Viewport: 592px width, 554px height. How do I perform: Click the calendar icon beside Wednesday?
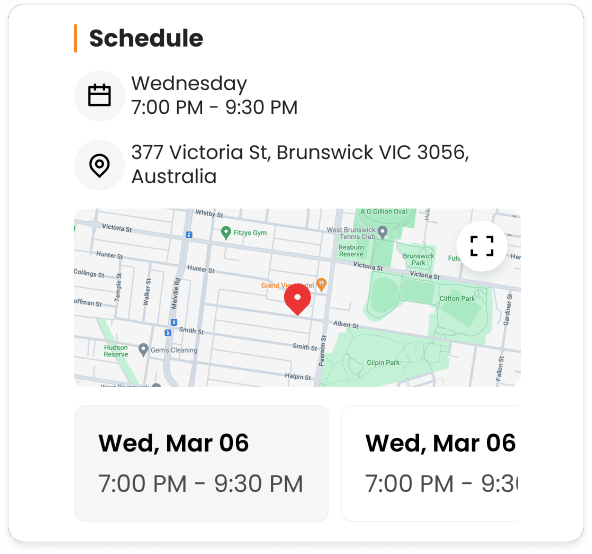99,96
